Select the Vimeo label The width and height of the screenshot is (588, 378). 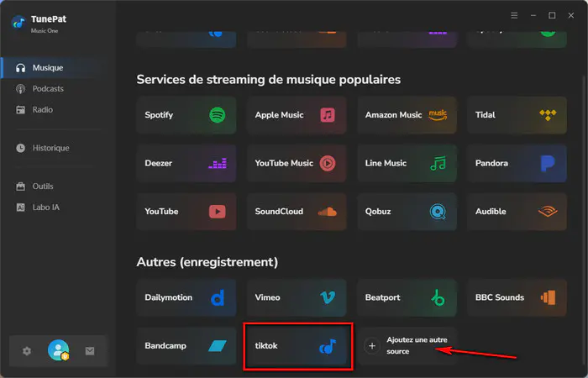click(267, 297)
